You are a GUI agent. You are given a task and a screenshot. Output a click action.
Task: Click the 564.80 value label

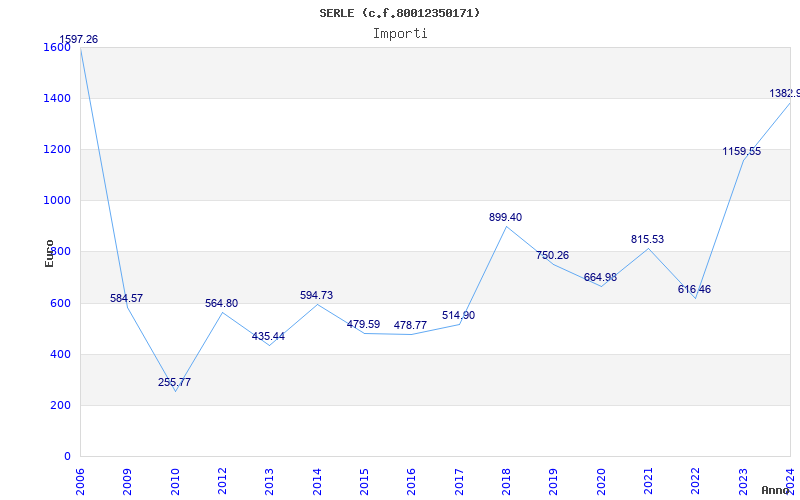point(221,303)
